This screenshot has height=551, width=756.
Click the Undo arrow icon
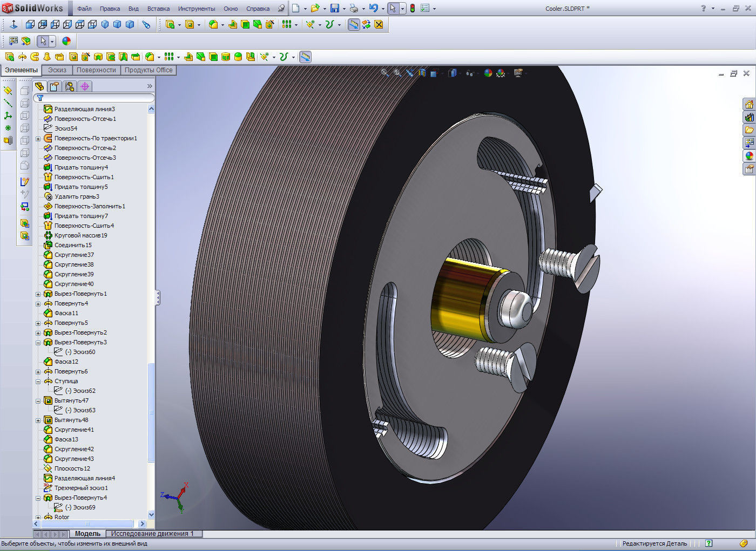coord(373,8)
